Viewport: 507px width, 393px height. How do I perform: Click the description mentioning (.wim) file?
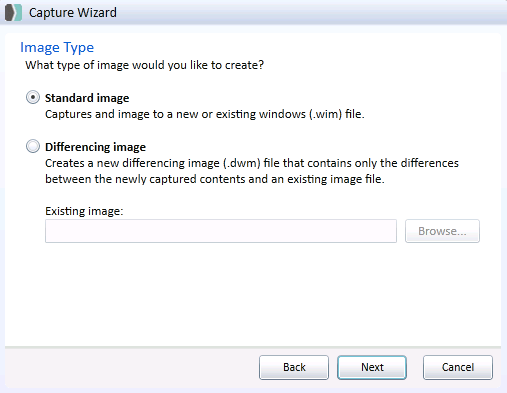click(205, 114)
